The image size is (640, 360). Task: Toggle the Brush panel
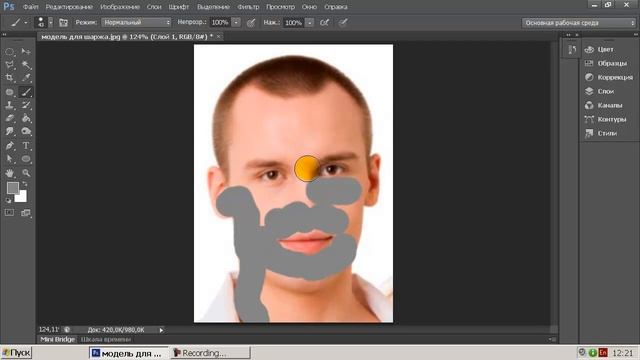pyautogui.click(x=63, y=22)
